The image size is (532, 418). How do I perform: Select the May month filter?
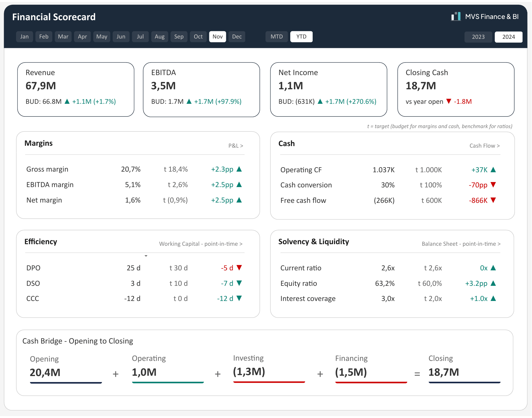(x=102, y=37)
